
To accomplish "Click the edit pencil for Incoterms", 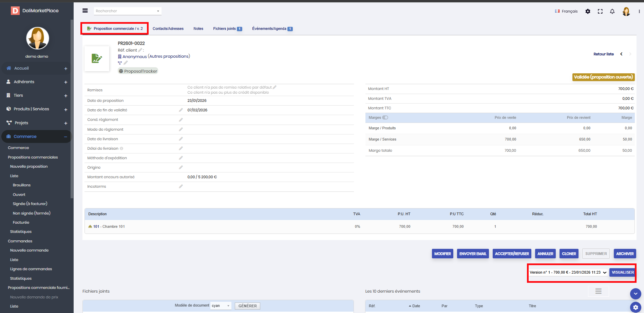I will pos(181,186).
